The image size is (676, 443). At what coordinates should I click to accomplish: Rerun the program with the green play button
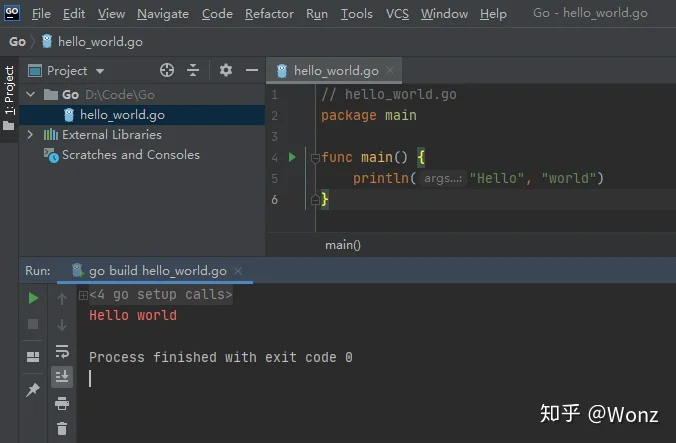[x=33, y=298]
